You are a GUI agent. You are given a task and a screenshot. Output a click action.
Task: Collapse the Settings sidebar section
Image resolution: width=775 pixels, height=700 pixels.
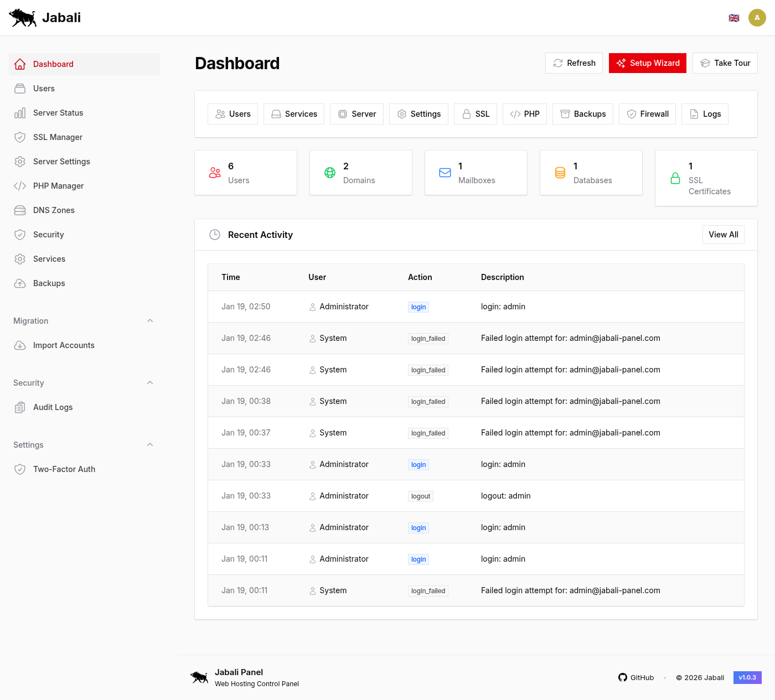coord(150,444)
